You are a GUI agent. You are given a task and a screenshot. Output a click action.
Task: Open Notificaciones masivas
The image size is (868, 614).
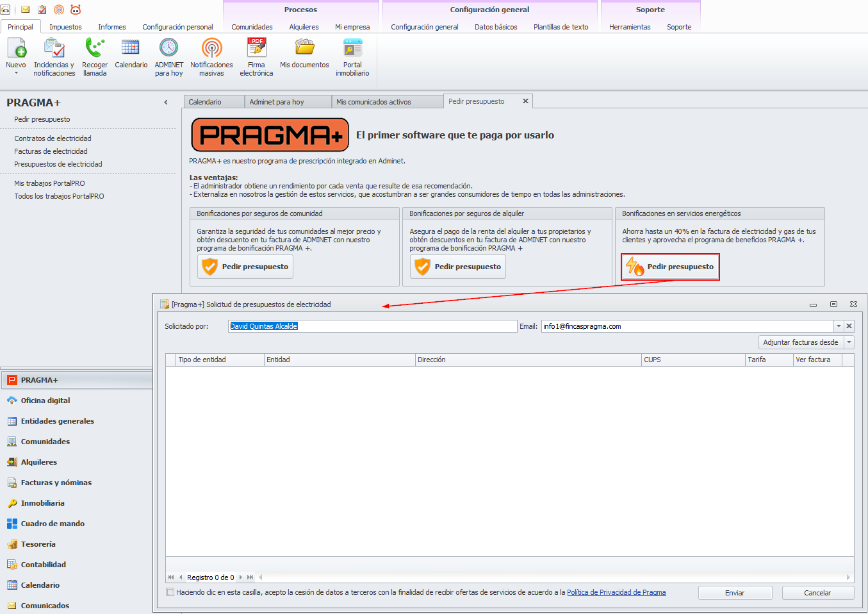point(211,57)
